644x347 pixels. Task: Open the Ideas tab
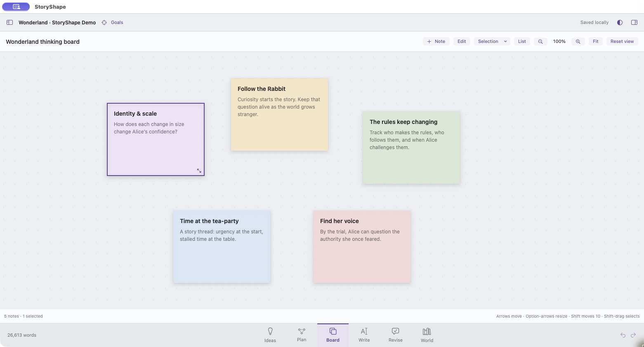[x=270, y=335]
